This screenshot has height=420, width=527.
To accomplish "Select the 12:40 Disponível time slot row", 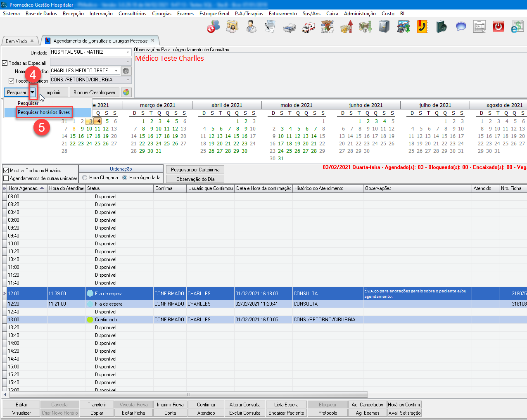I will 106,312.
